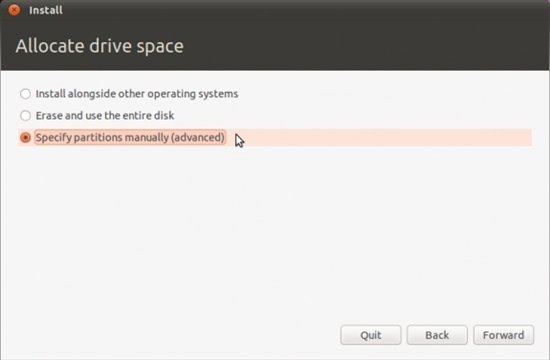This screenshot has width=550, height=360.
Task: Toggle the 'Specify partitions manually' radio circle
Action: click(x=25, y=137)
